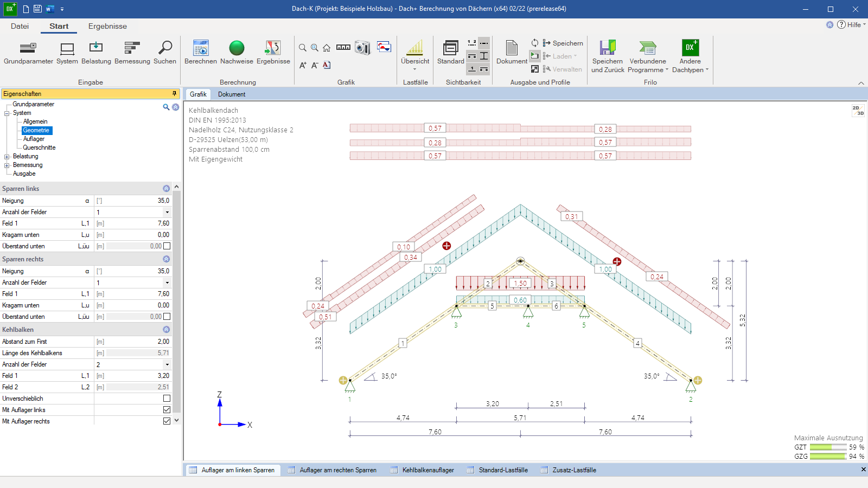Screen dimensions: 868x488
Task: Enable the Unverschieblich checkbox
Action: coord(167,399)
